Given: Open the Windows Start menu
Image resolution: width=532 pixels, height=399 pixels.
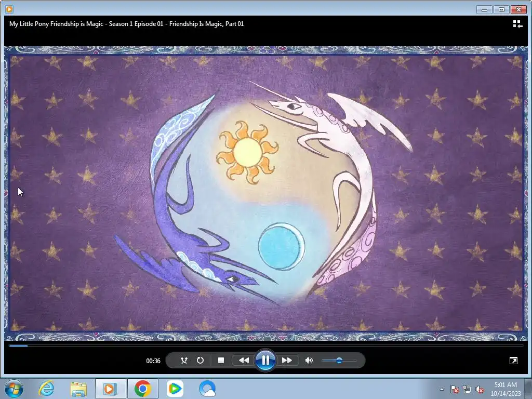Looking at the screenshot, I should click(14, 389).
